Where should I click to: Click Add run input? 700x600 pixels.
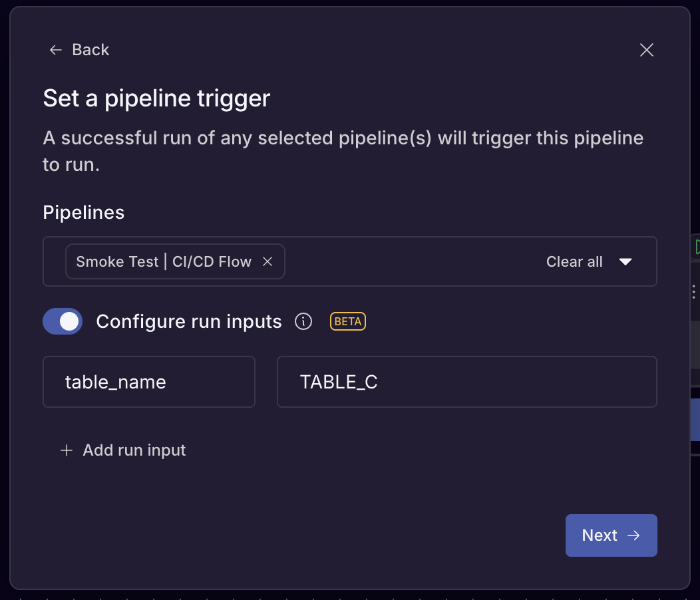coord(134,450)
